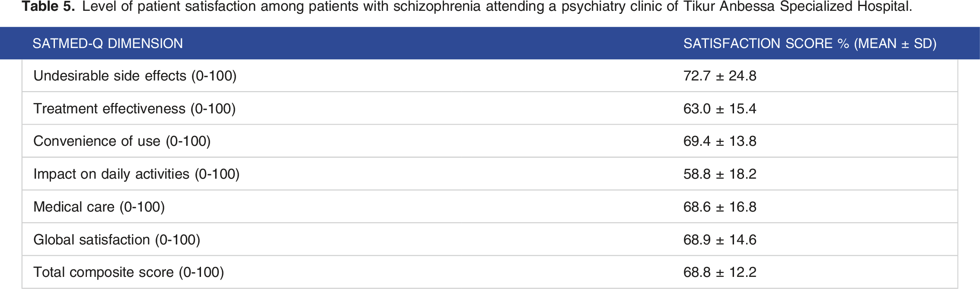The width and height of the screenshot is (980, 289).
Task: Select the Convenience of use row label
Action: [122, 141]
